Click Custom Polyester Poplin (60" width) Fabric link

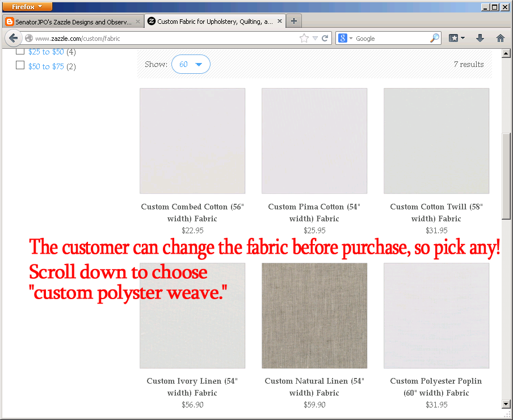tap(436, 387)
